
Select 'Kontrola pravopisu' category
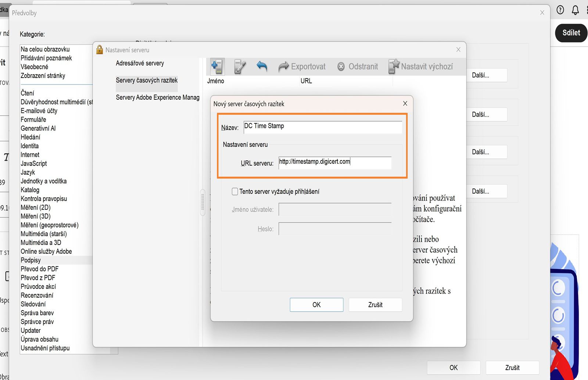[x=44, y=199]
